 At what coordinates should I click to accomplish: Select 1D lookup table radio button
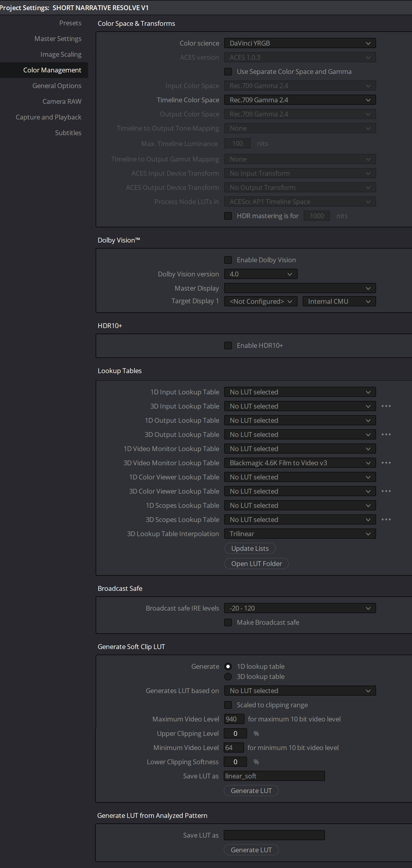[x=228, y=666]
